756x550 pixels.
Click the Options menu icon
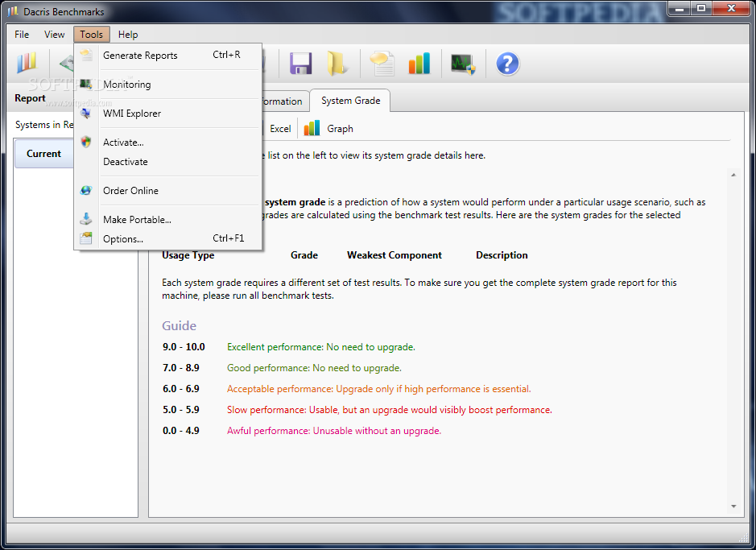tap(86, 238)
